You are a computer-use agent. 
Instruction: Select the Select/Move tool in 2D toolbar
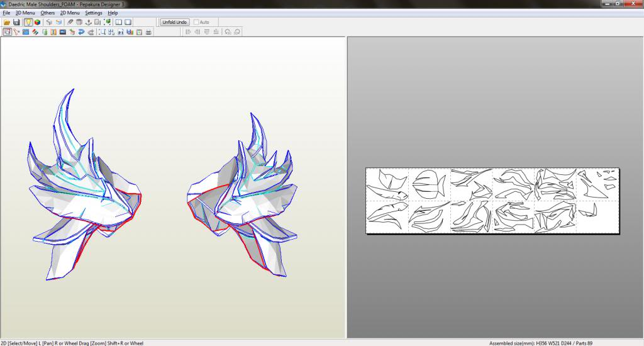coord(7,31)
